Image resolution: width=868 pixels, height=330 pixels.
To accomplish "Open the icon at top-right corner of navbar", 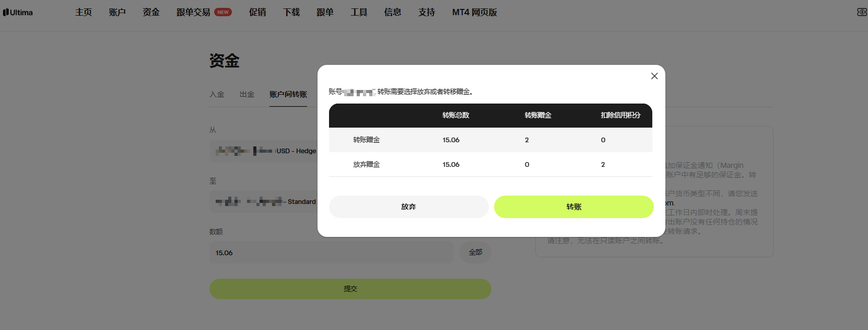I will pos(862,12).
